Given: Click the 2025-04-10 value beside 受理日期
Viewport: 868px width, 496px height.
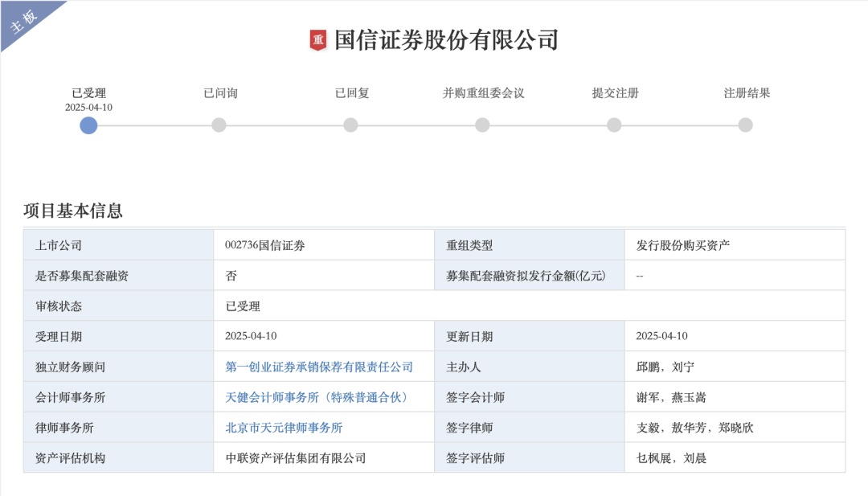Looking at the screenshot, I should (324, 337).
